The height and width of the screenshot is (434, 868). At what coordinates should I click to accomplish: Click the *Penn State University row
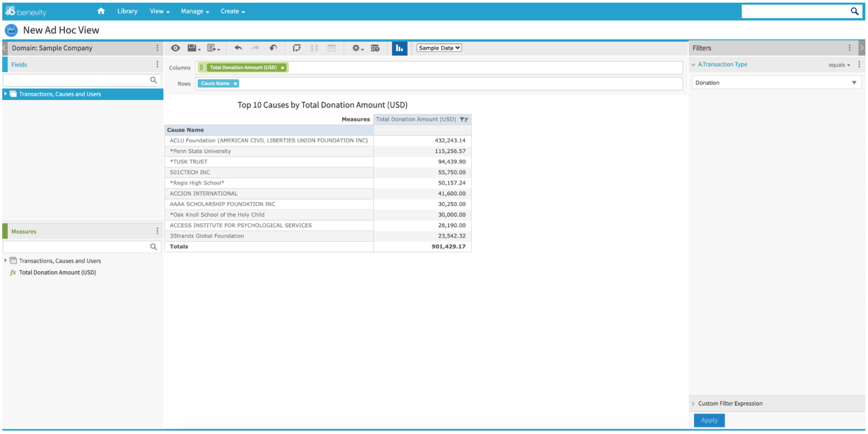[318, 151]
